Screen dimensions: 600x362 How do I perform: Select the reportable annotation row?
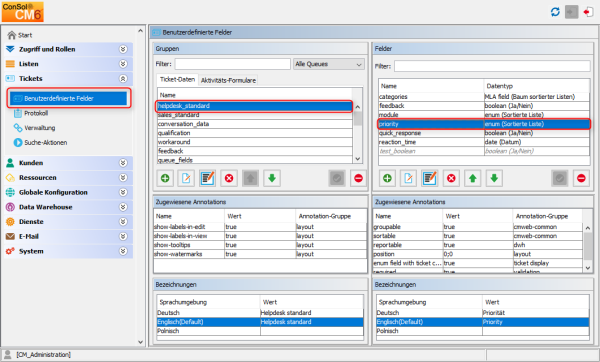tap(478, 245)
